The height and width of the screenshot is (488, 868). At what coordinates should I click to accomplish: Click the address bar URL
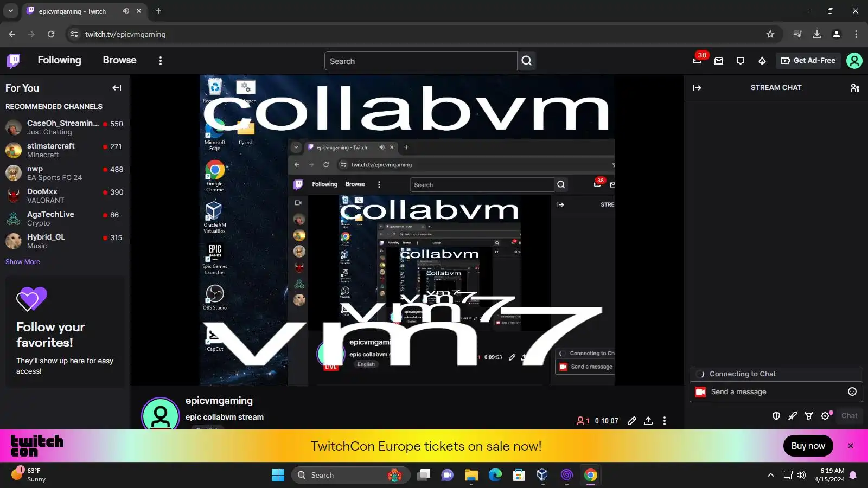click(125, 34)
